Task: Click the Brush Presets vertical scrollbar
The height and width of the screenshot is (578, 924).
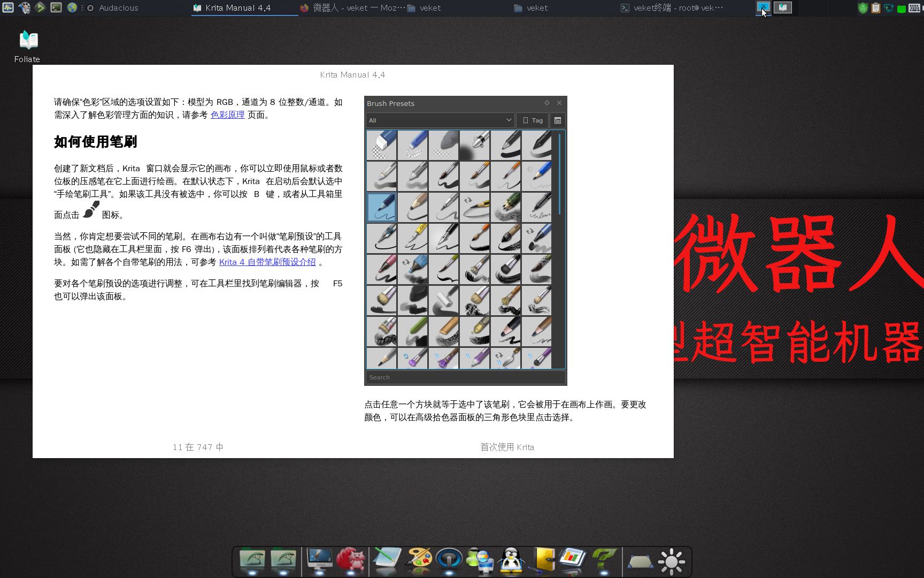Action: coord(559,174)
